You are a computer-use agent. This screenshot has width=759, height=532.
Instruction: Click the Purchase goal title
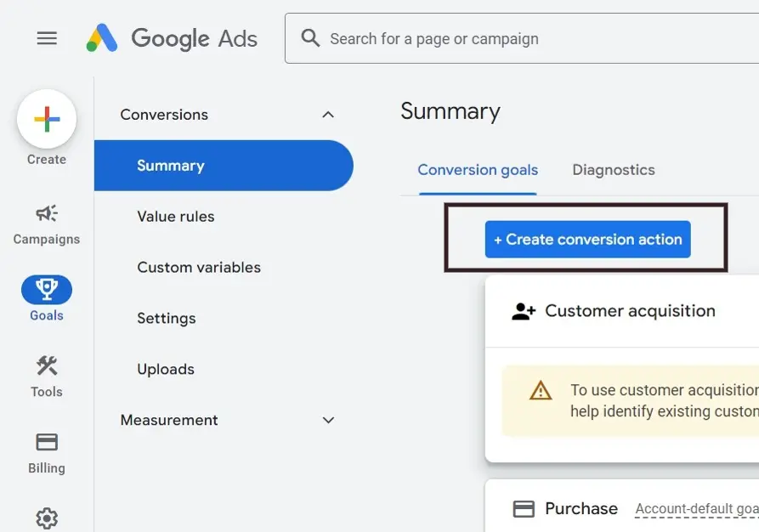click(x=581, y=509)
